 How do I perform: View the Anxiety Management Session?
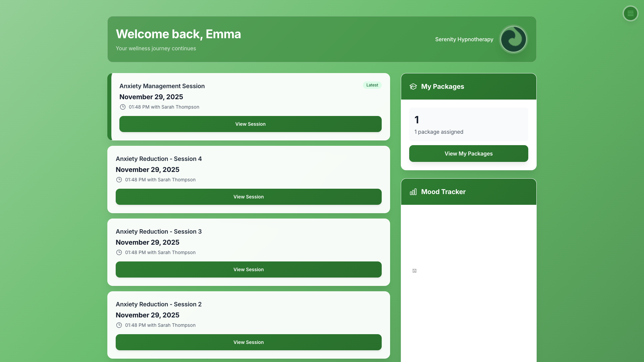click(250, 124)
